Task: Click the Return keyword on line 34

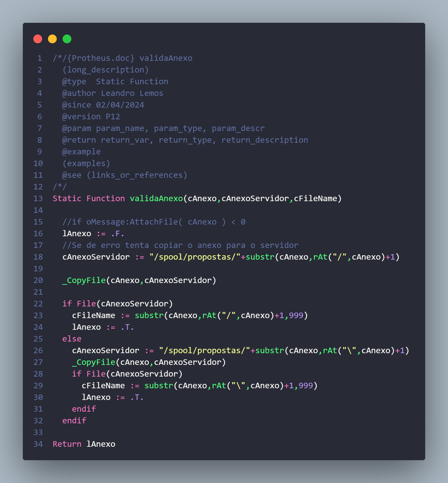Action: coord(67,444)
